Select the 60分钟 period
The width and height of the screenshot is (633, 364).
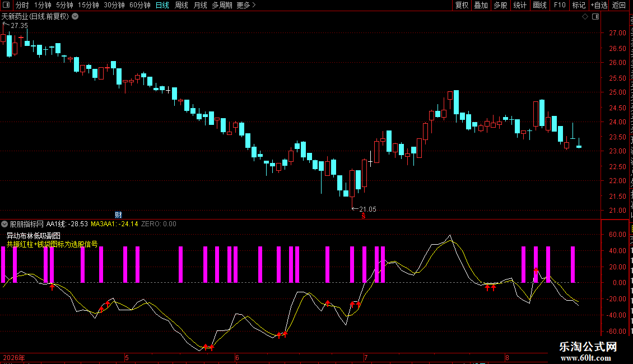pyautogui.click(x=139, y=5)
